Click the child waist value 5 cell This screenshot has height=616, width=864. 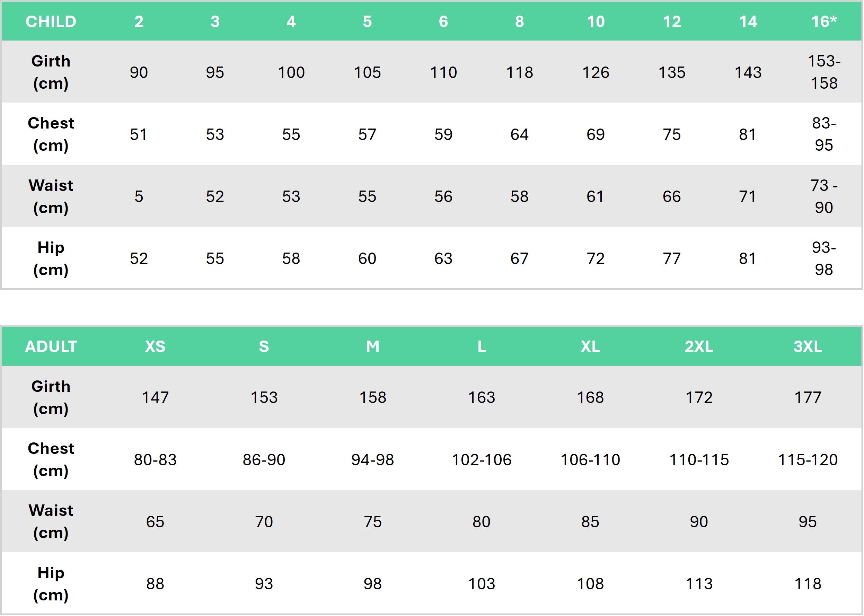coord(139,196)
